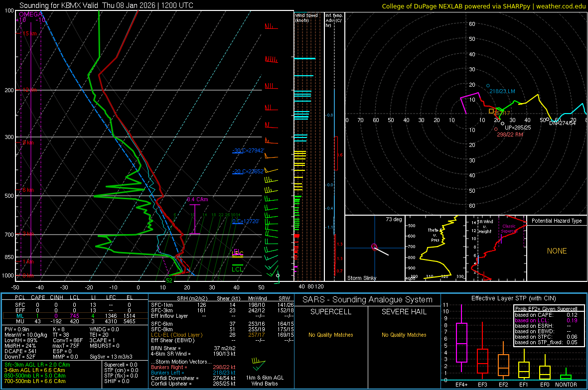Click the SUPERCELL column heading
This screenshot has width=588, height=390.
click(331, 312)
